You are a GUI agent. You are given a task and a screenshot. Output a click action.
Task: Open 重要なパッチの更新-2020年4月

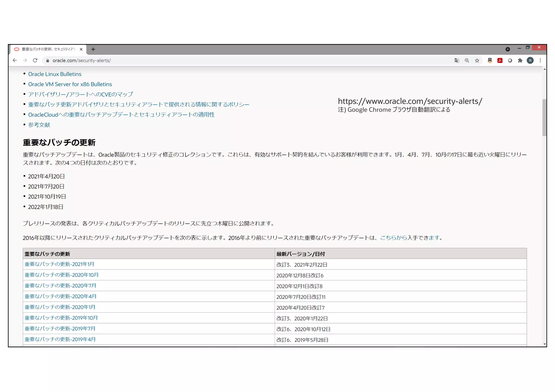pyautogui.click(x=60, y=296)
